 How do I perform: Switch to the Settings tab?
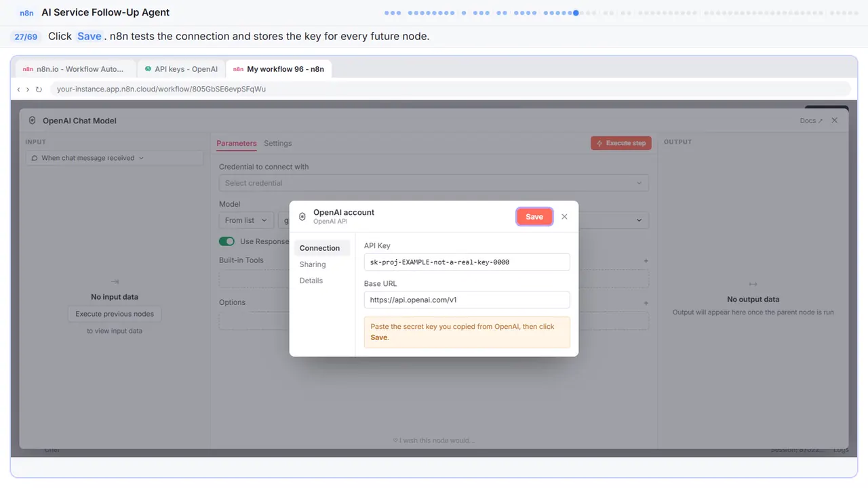click(x=278, y=144)
